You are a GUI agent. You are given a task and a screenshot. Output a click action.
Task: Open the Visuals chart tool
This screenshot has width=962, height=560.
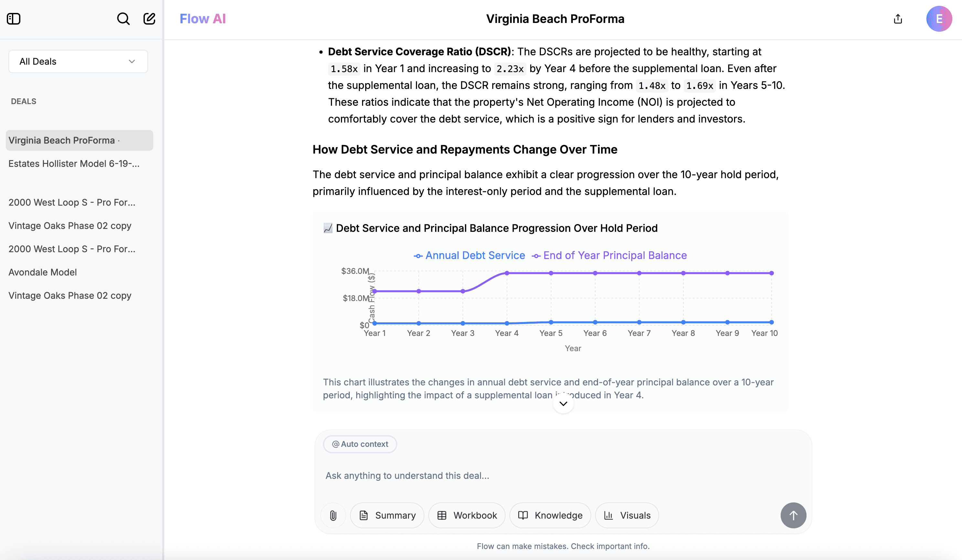tap(626, 515)
